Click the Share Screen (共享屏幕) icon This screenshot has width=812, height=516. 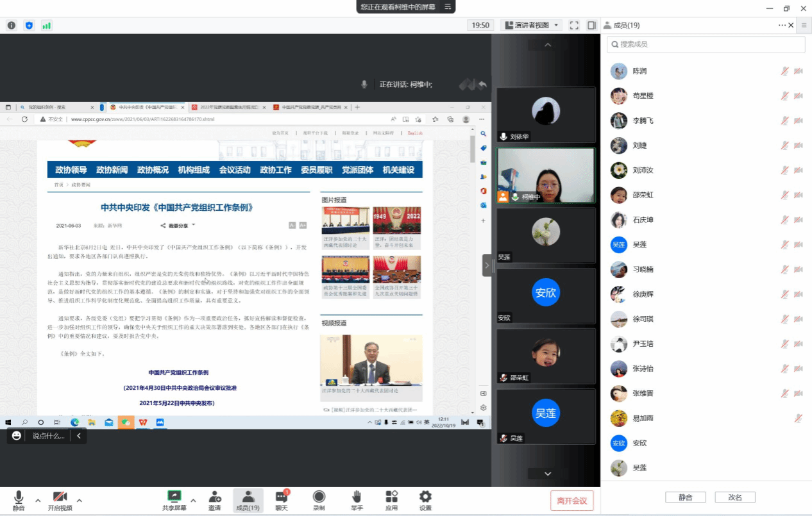(174, 497)
